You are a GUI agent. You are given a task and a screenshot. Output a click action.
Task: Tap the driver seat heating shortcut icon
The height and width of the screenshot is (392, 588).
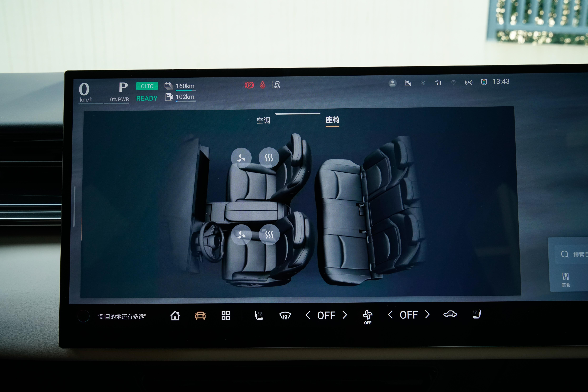click(259, 315)
